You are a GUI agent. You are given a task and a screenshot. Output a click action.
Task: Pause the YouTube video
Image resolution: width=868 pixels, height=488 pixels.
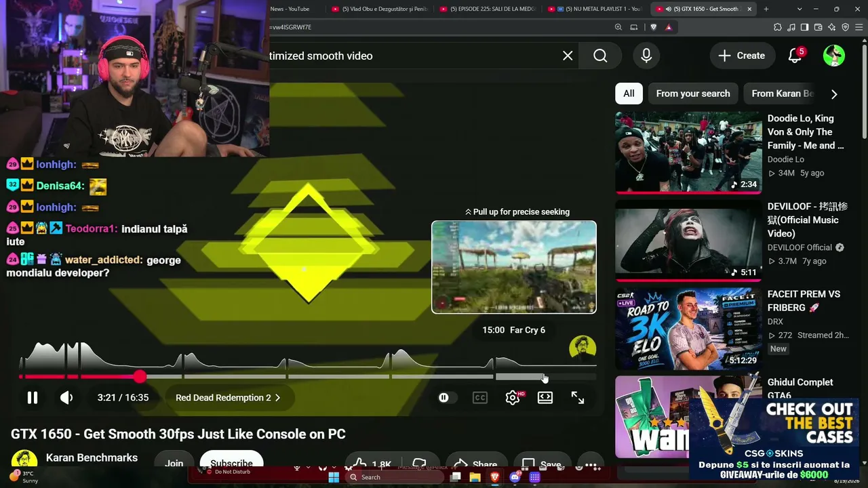click(32, 398)
